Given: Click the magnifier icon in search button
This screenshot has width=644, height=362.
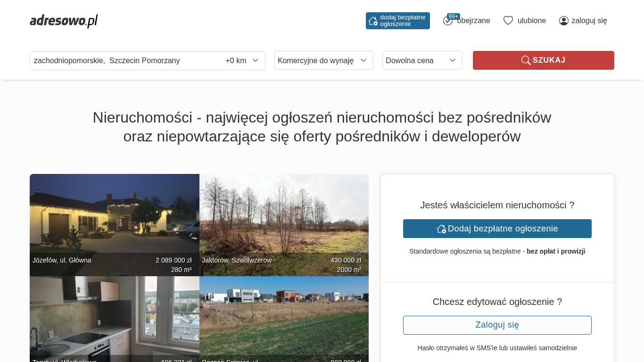Looking at the screenshot, I should coord(526,60).
